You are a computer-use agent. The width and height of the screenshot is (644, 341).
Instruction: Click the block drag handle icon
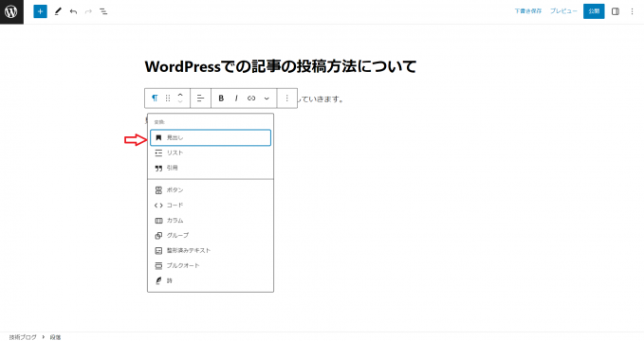(168, 99)
